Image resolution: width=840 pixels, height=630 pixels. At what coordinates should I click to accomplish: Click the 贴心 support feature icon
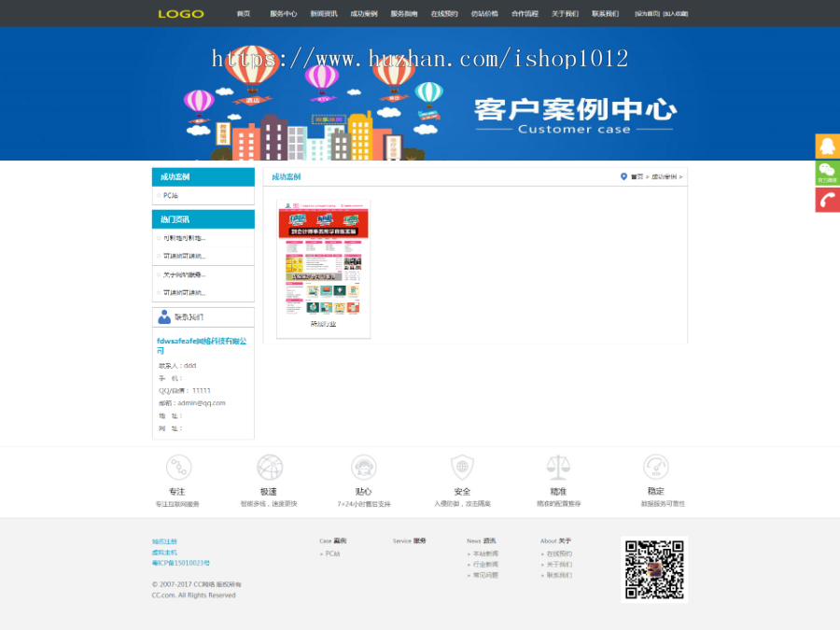tap(364, 468)
